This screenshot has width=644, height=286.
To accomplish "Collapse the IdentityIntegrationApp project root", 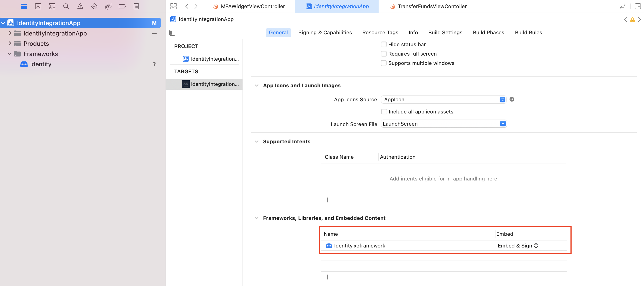I will click(3, 23).
